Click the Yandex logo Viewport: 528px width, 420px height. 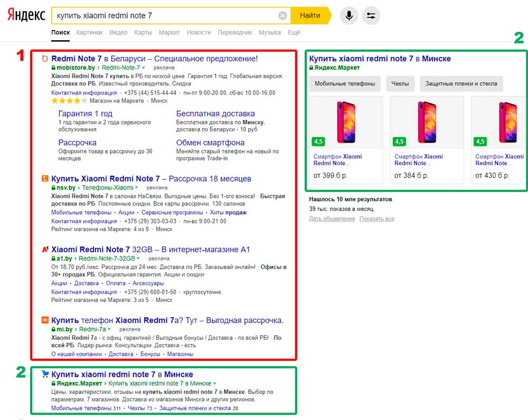pyautogui.click(x=26, y=15)
